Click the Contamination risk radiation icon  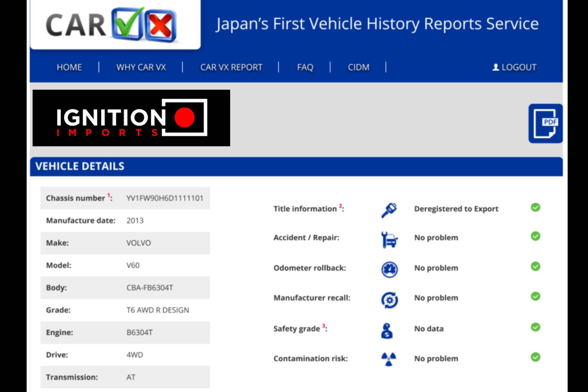coord(389,359)
